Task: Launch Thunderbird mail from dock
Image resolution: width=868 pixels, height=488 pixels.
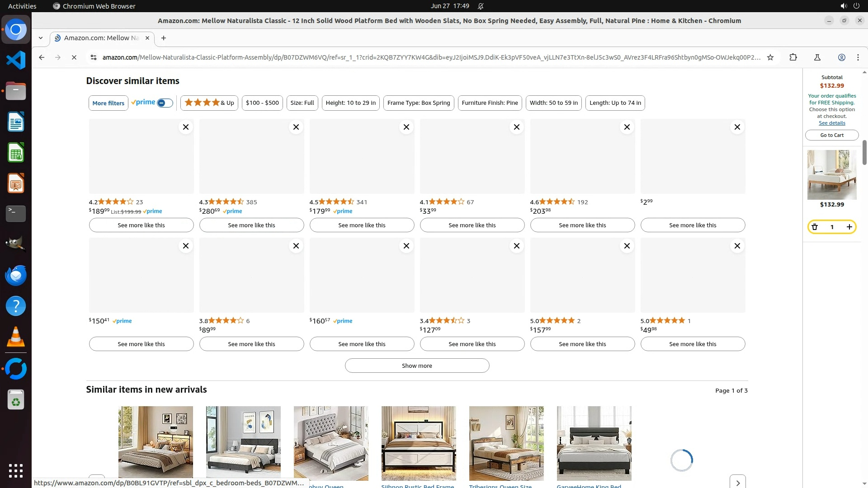Action: click(x=16, y=275)
